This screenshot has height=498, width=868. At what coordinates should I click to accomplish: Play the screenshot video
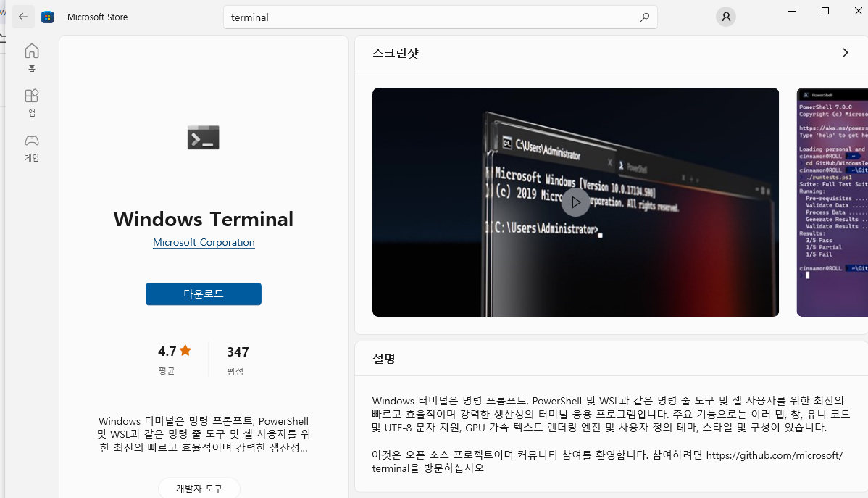click(576, 202)
